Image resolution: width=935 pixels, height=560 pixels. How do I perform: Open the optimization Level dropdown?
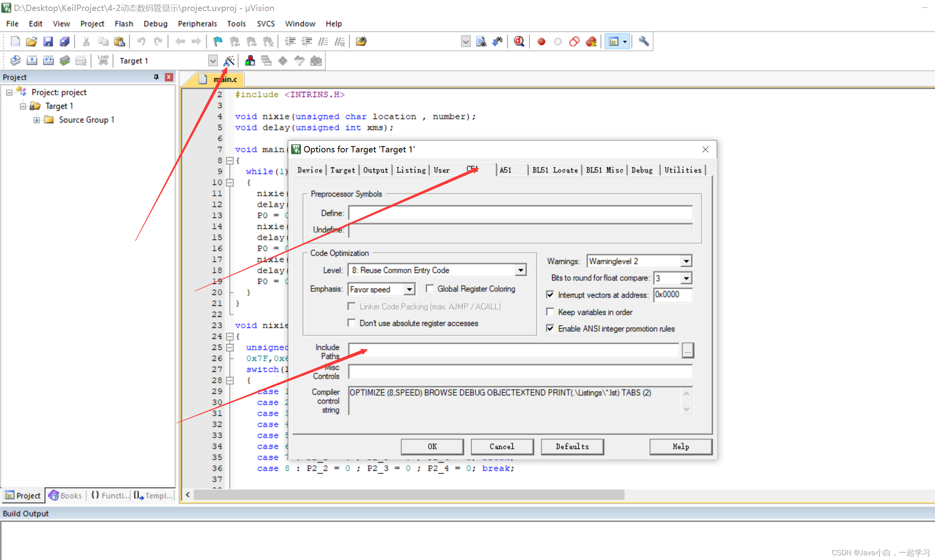pos(520,270)
